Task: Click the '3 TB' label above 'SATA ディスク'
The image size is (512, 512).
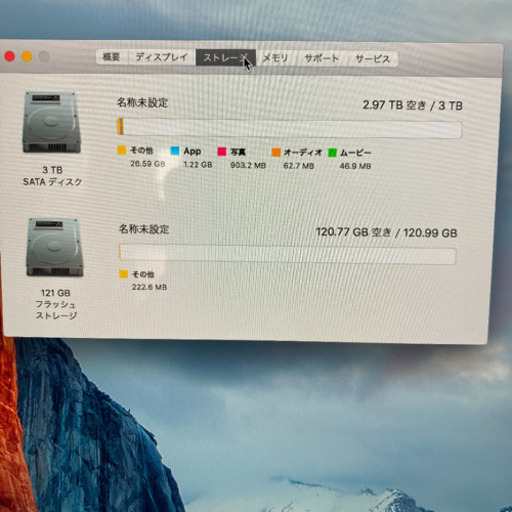Action: click(x=53, y=170)
